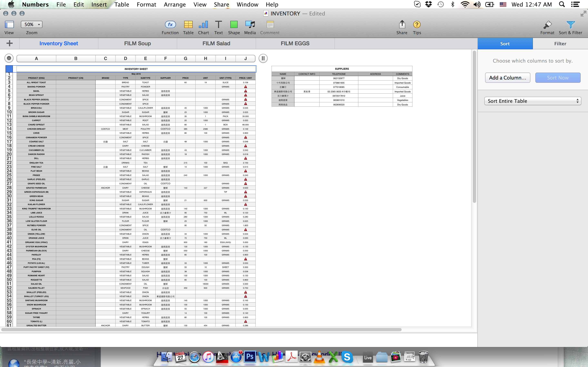Show Tips question mark icon
This screenshot has height=367, width=588.
tap(417, 24)
